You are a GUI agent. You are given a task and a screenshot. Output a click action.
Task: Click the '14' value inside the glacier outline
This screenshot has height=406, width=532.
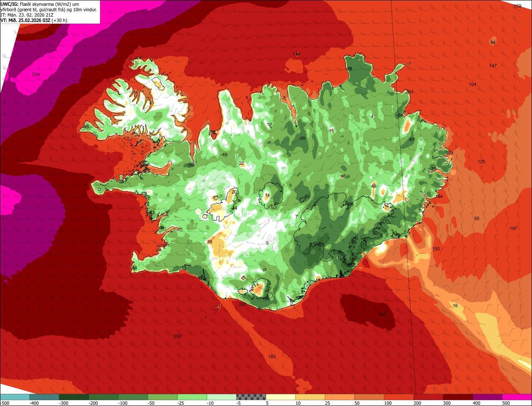[x=267, y=195]
